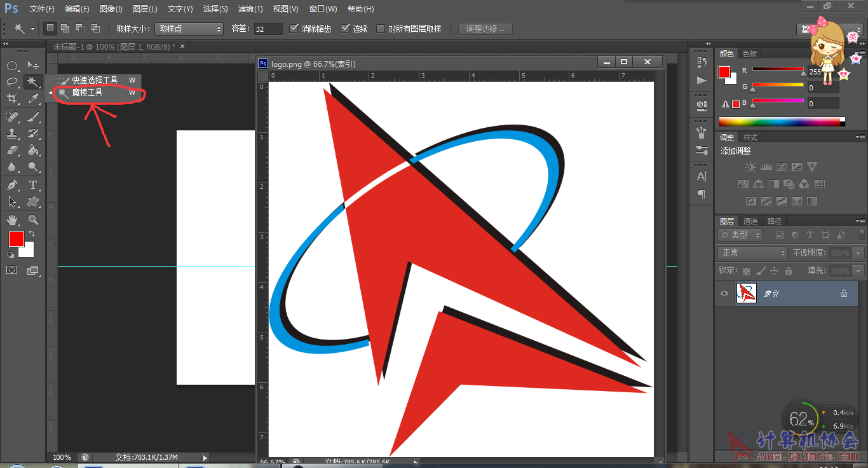This screenshot has height=468, width=868.
Task: Select the Brush tool
Action: coord(33,117)
